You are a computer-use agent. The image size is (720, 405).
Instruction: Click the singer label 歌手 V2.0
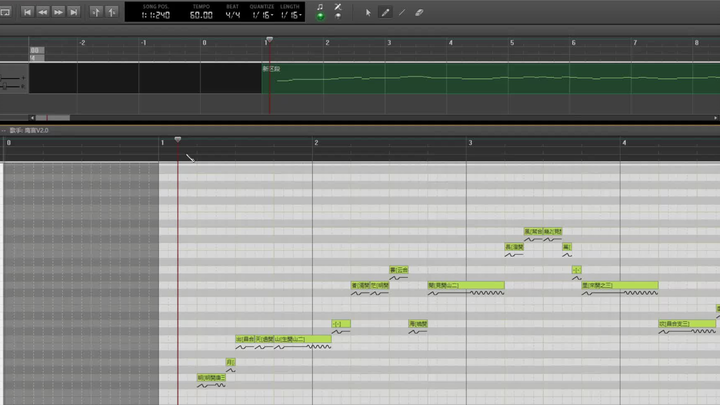click(29, 130)
